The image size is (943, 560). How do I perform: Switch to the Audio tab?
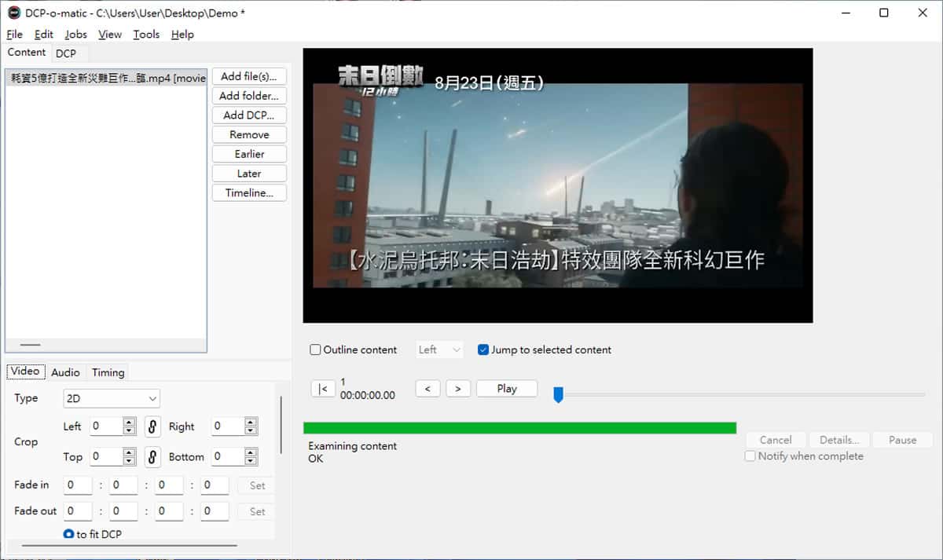coord(66,372)
